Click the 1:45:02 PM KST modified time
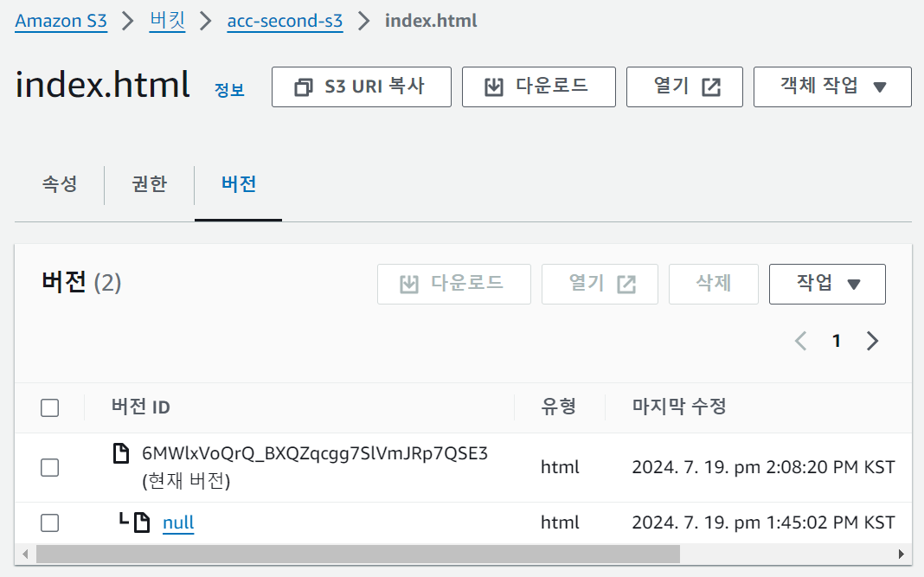This screenshot has width=924, height=577. 763,523
